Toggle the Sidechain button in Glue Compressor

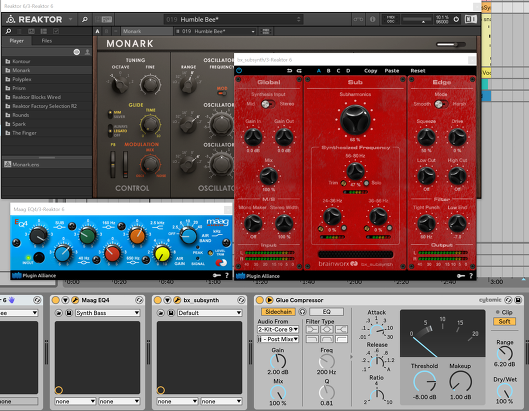[x=278, y=311]
